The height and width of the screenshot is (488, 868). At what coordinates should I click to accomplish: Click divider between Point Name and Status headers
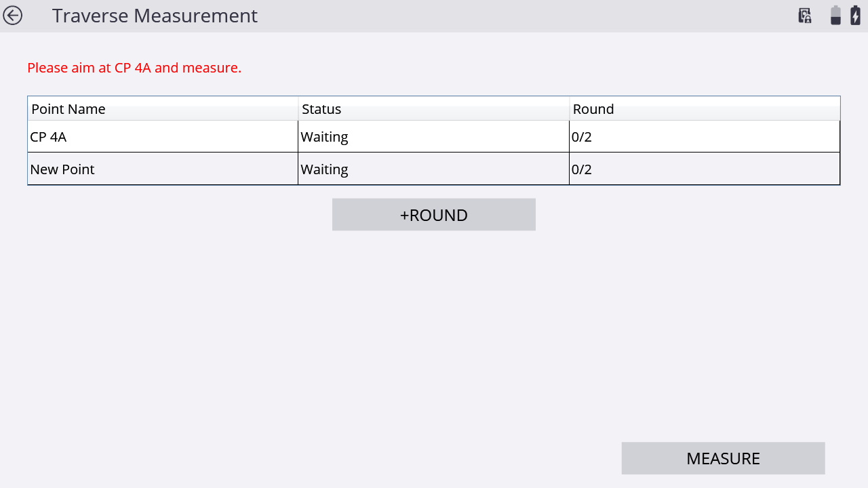pyautogui.click(x=298, y=108)
